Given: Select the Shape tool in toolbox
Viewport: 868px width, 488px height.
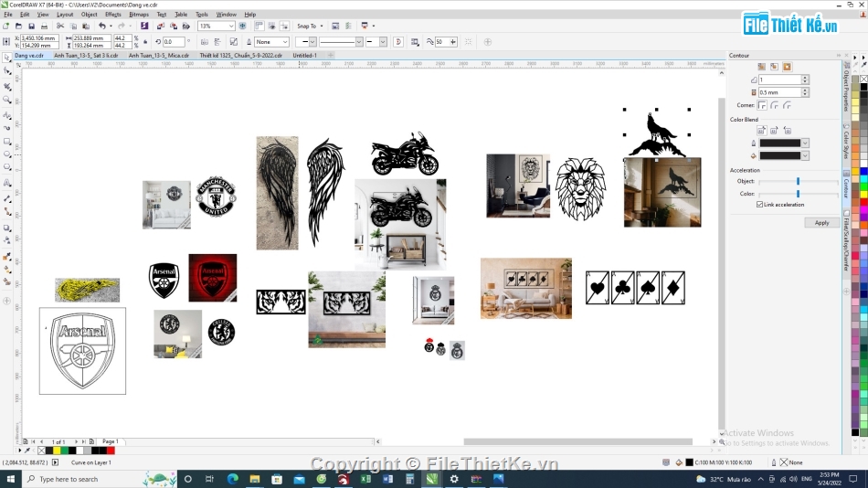Looking at the screenshot, I should point(7,71).
